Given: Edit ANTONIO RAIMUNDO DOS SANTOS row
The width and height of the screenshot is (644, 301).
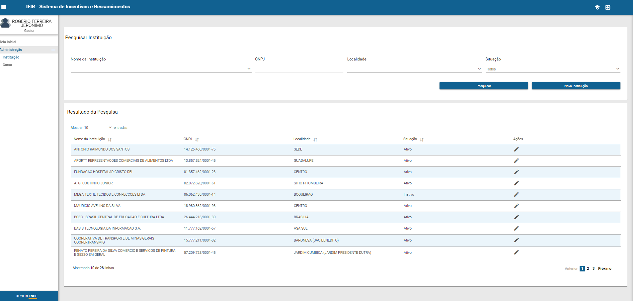Looking at the screenshot, I should (x=516, y=150).
